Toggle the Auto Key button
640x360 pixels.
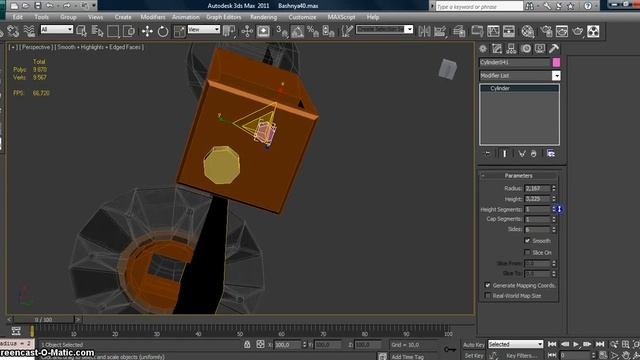click(x=474, y=345)
